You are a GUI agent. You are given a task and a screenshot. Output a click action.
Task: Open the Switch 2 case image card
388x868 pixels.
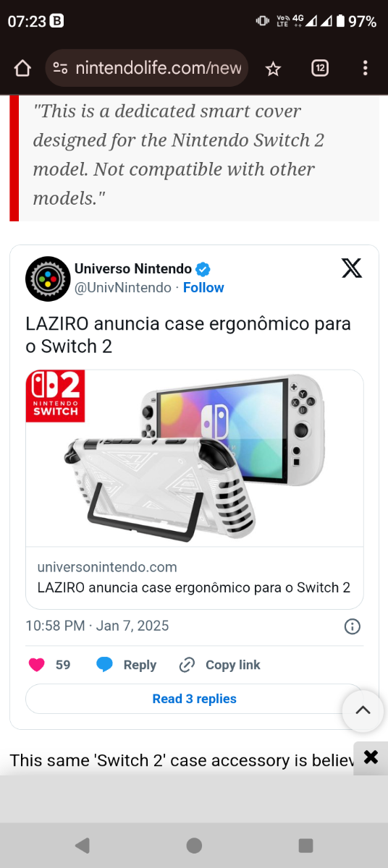pyautogui.click(x=195, y=458)
